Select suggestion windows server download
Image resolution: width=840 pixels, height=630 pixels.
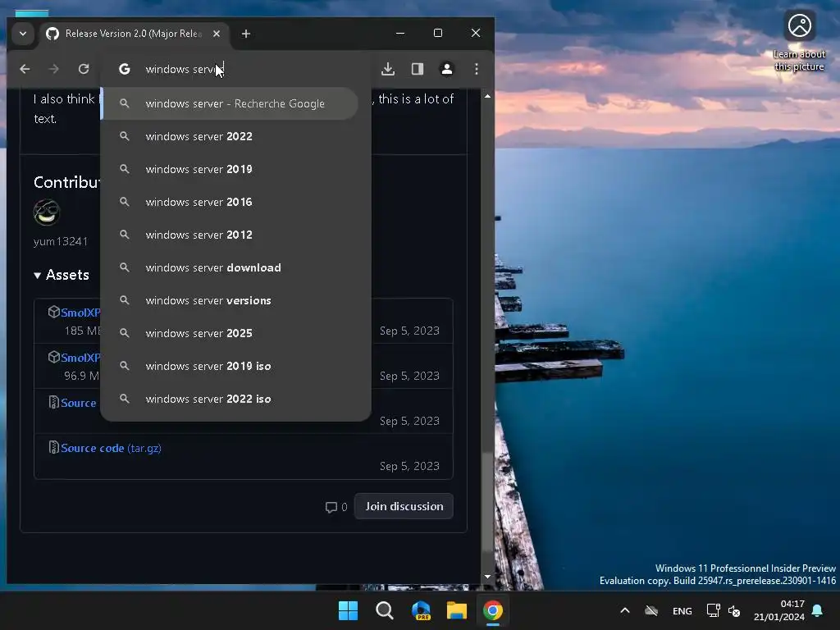click(x=231, y=267)
